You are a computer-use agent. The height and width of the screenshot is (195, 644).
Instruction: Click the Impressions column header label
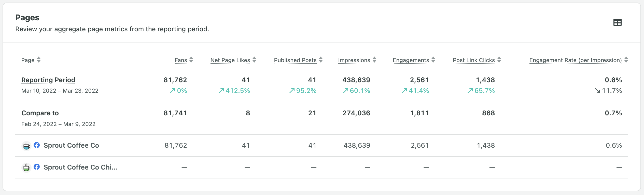point(354,60)
